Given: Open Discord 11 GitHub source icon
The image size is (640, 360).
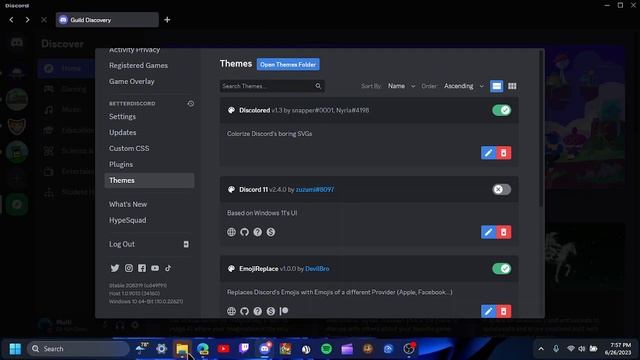Looking at the screenshot, I should point(244,232).
